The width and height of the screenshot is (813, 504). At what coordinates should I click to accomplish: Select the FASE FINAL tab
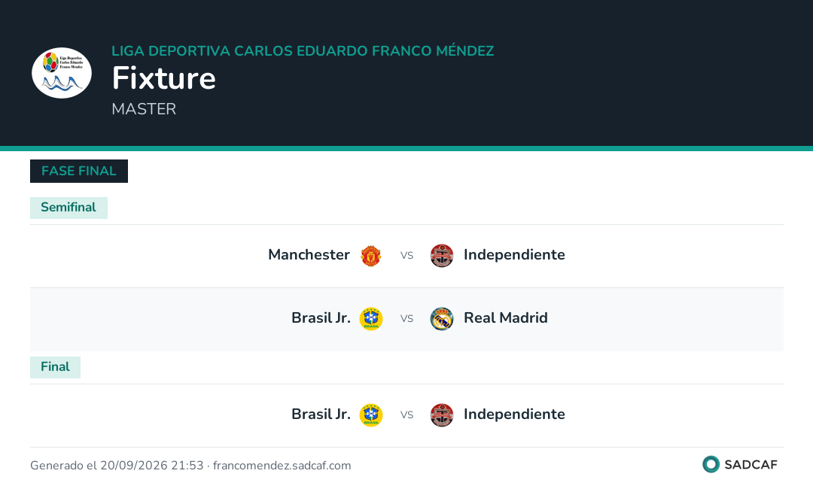[79, 171]
